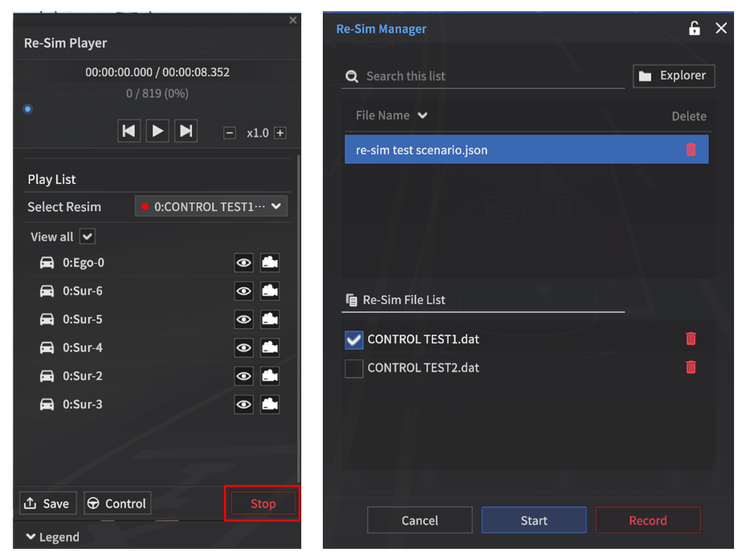Delete CONTROL TEST2.dat with trash icon
The width and height of the screenshot is (746, 560).
pyautogui.click(x=690, y=368)
